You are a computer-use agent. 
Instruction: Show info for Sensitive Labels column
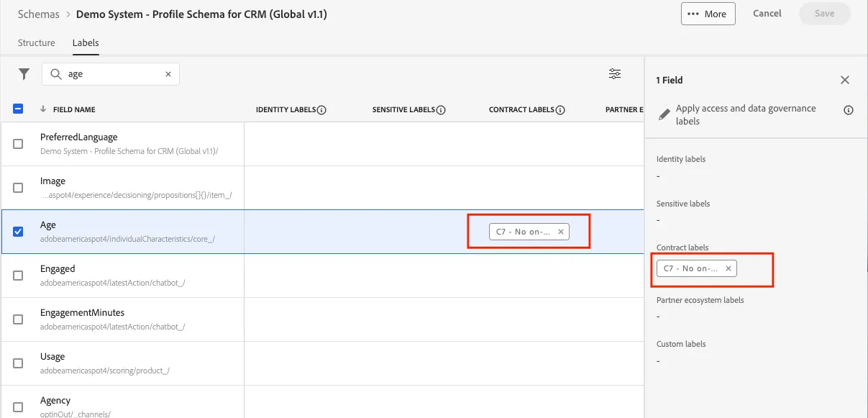(x=441, y=110)
